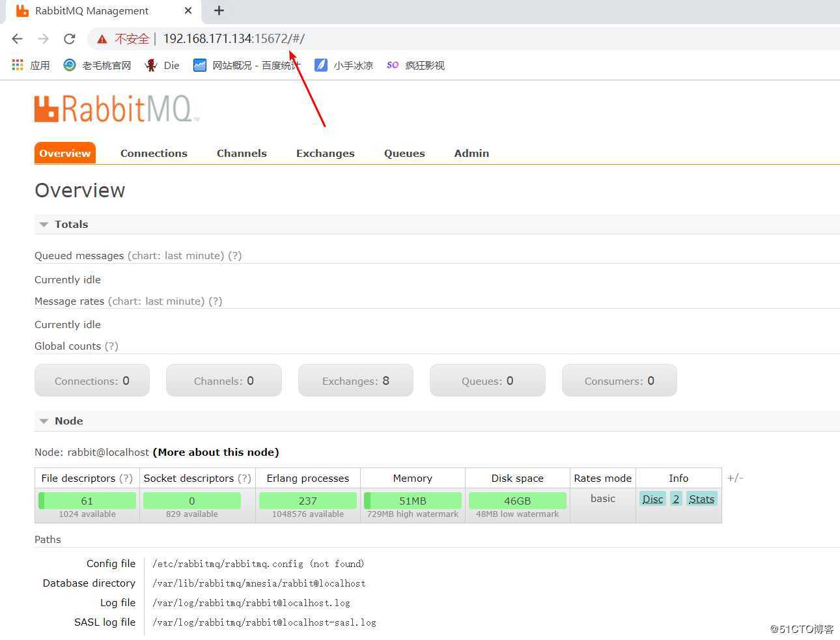Click the Paths heading

(x=48, y=539)
